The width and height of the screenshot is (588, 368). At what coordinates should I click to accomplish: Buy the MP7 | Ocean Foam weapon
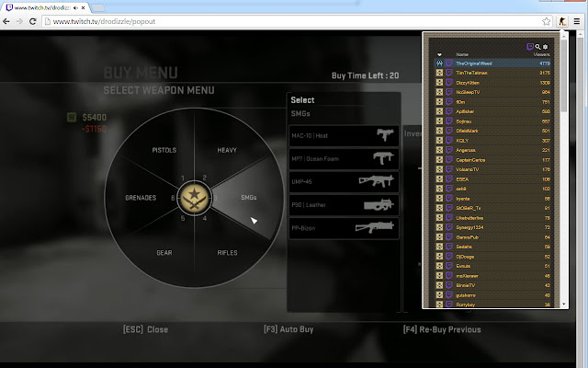344,159
